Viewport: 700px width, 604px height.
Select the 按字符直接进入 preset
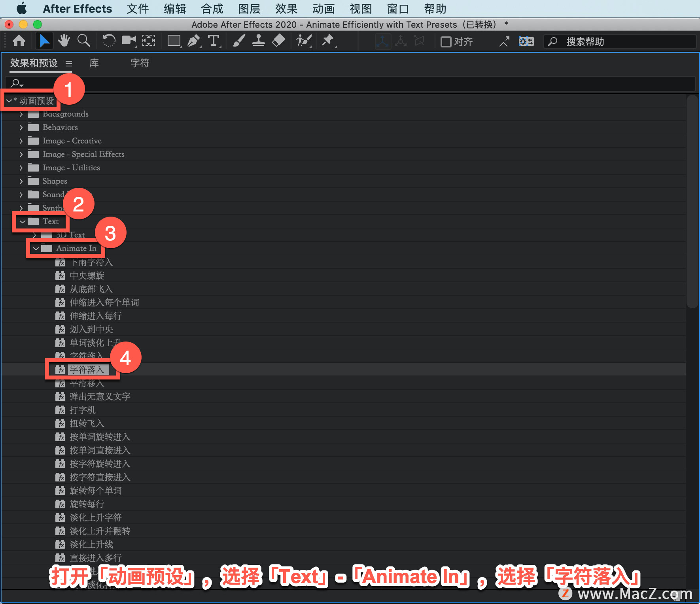[100, 477]
